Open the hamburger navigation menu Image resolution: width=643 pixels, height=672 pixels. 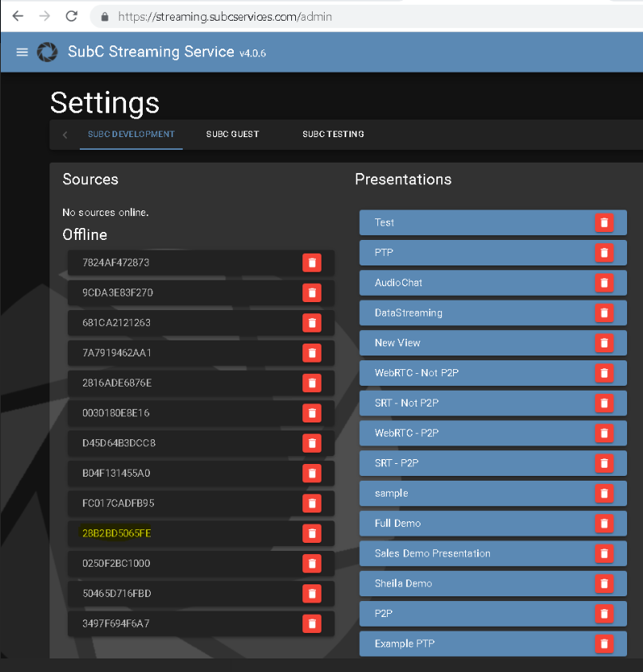(22, 53)
